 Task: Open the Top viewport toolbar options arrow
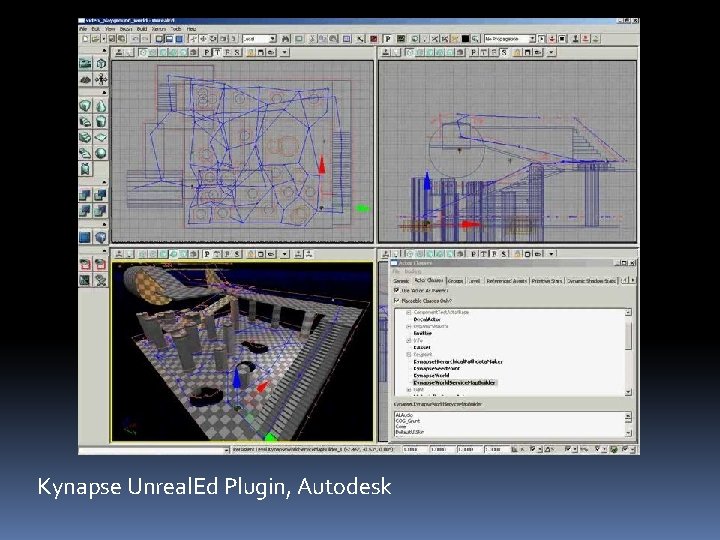pyautogui.click(x=285, y=52)
